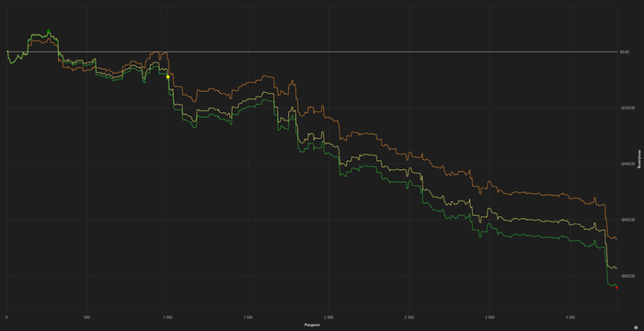The width and height of the screenshot is (644, 331).
Task: Select the 500 hands tick label
Action: 87,317
